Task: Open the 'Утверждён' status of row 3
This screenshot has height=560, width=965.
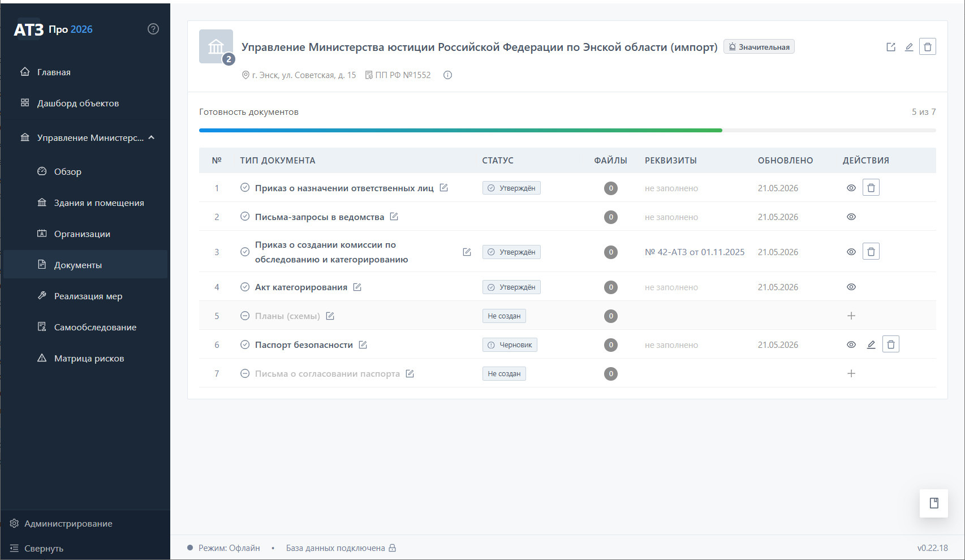Action: pyautogui.click(x=511, y=252)
